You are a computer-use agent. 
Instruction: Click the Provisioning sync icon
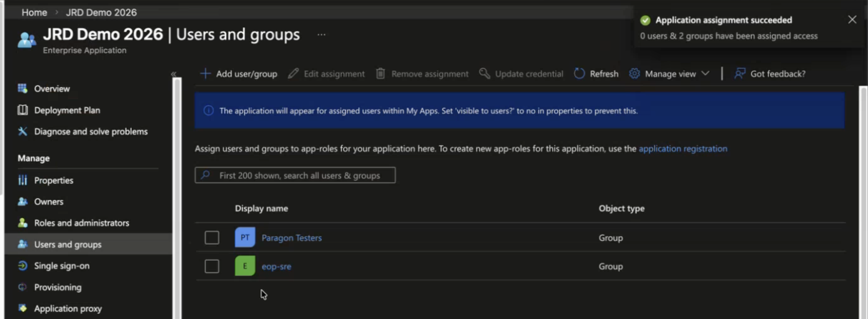click(x=23, y=287)
